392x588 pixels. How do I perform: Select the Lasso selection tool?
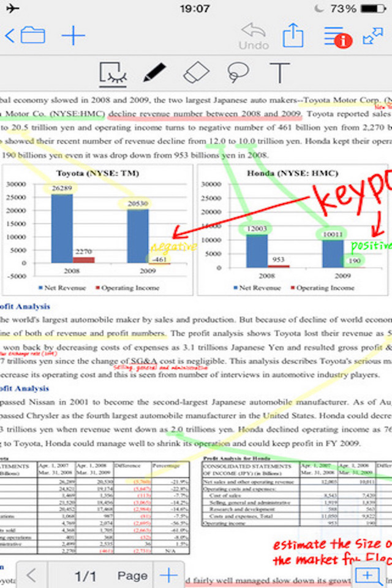click(238, 72)
